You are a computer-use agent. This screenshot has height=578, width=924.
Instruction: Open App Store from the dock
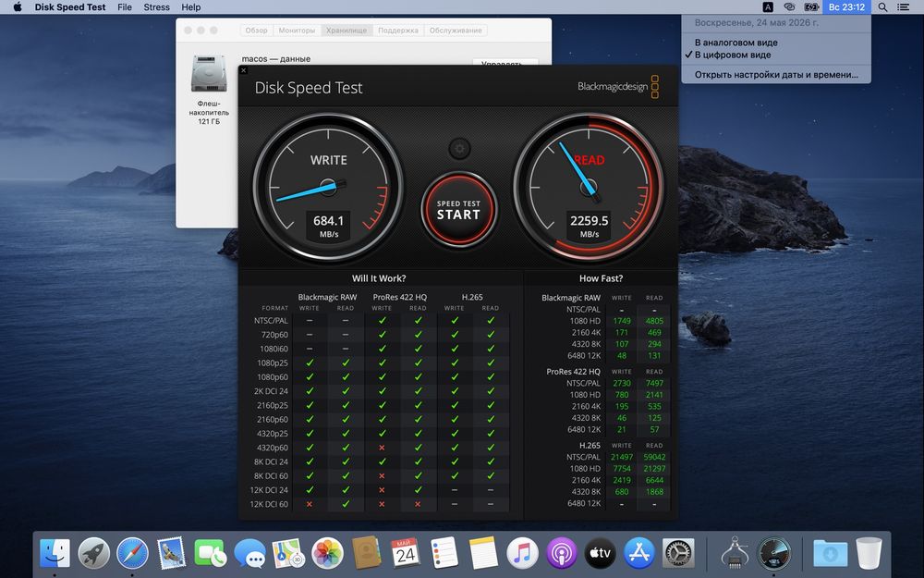point(639,553)
